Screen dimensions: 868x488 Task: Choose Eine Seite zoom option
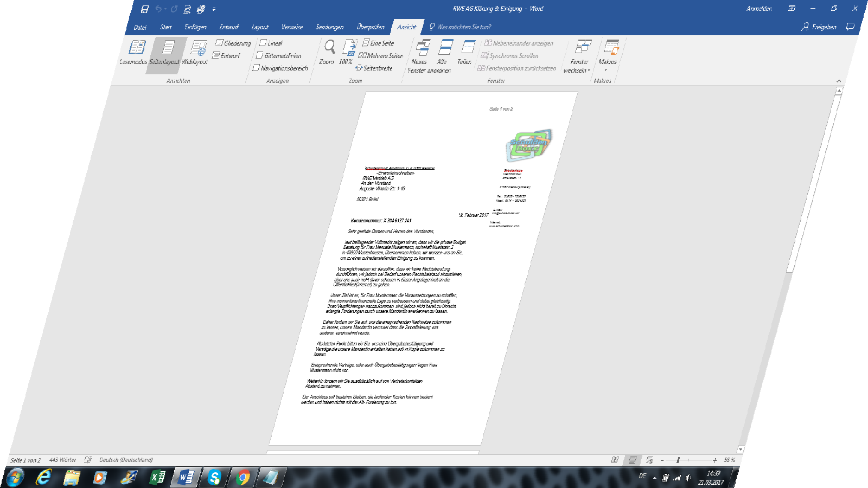click(x=378, y=43)
